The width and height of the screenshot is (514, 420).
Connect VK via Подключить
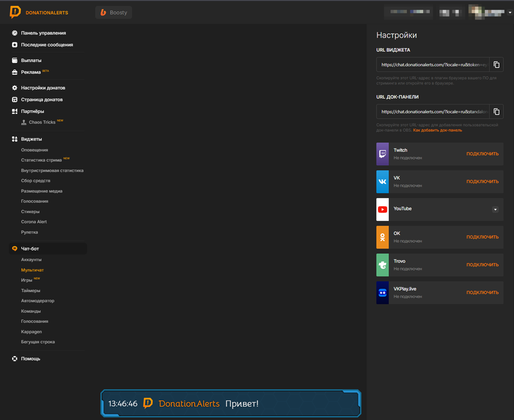coord(482,182)
